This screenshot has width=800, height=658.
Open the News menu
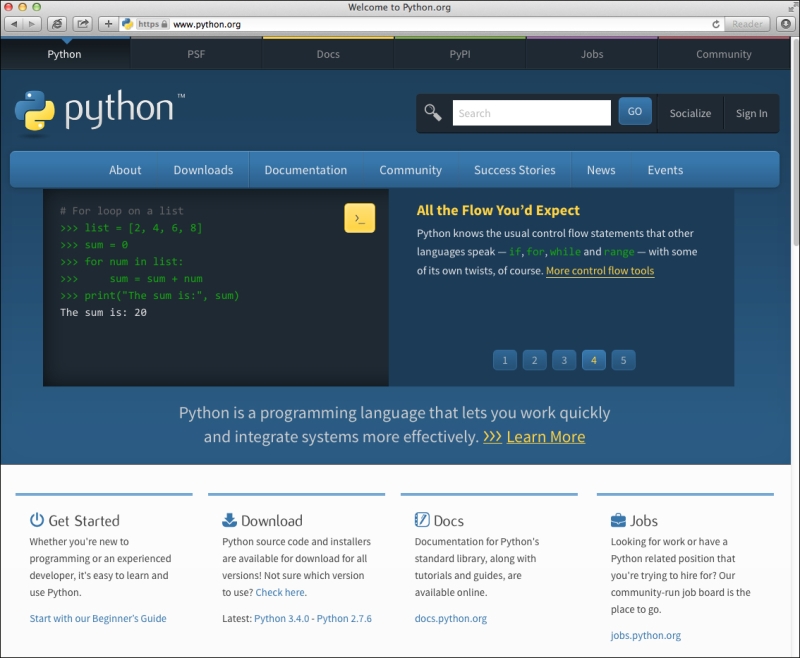pos(601,170)
